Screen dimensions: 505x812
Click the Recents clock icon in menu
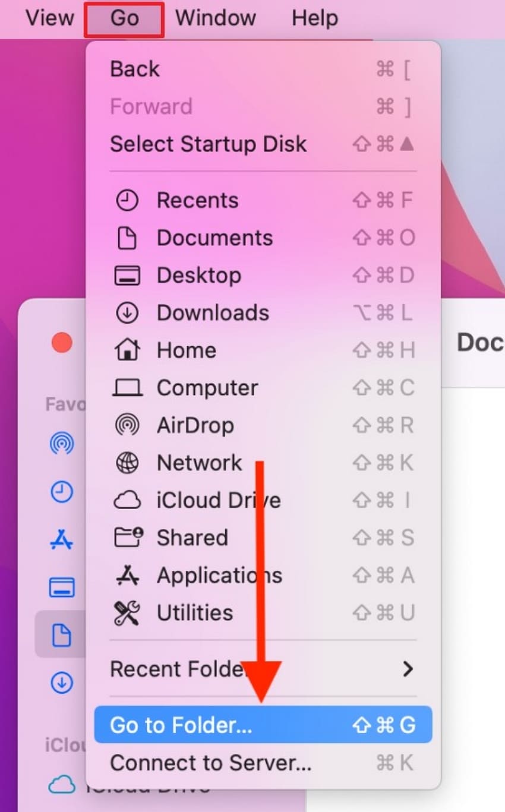click(x=127, y=201)
